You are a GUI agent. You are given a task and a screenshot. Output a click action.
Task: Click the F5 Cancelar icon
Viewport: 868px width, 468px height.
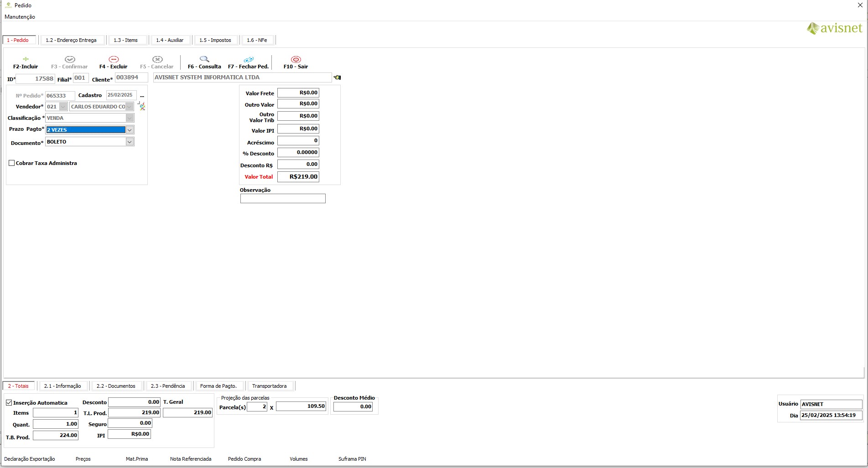tap(157, 59)
